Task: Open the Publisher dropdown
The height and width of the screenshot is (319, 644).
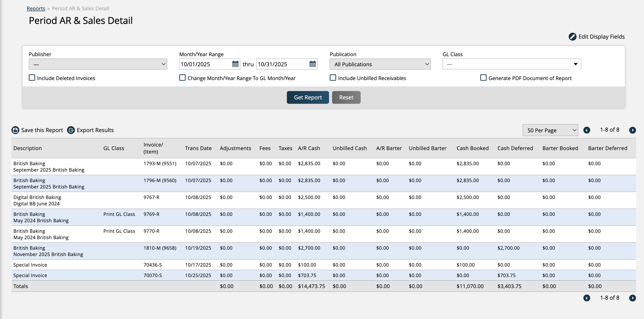Action: pos(98,64)
